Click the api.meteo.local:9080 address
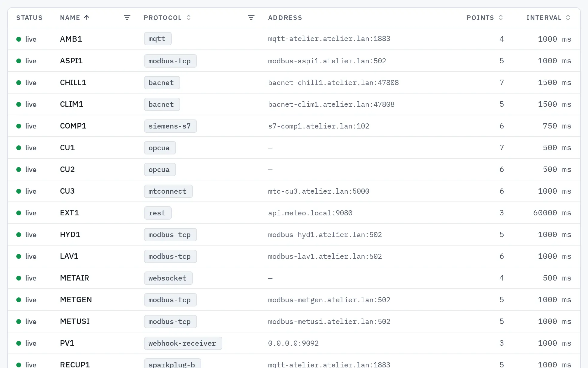Image resolution: width=588 pixels, height=368 pixels. coord(310,213)
